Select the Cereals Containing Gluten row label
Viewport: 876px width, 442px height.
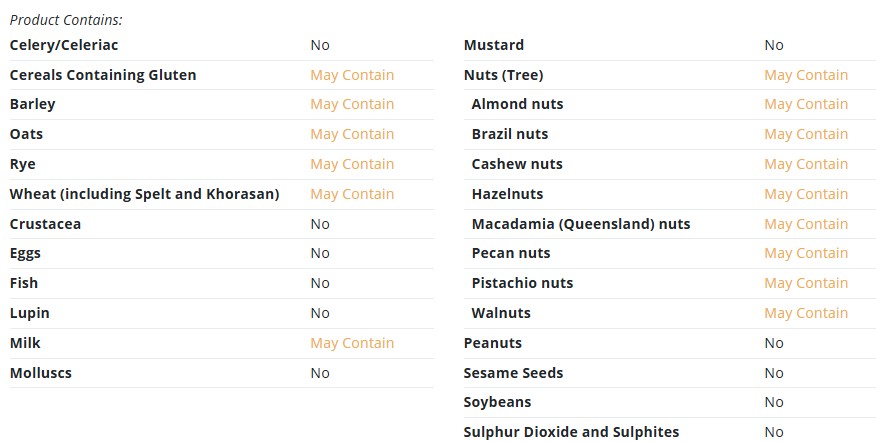point(103,75)
